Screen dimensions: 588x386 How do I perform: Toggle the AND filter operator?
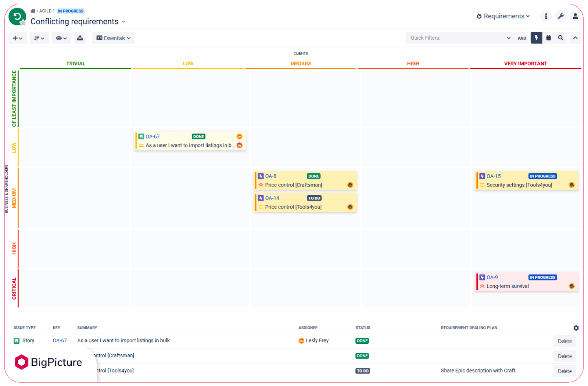(x=522, y=38)
